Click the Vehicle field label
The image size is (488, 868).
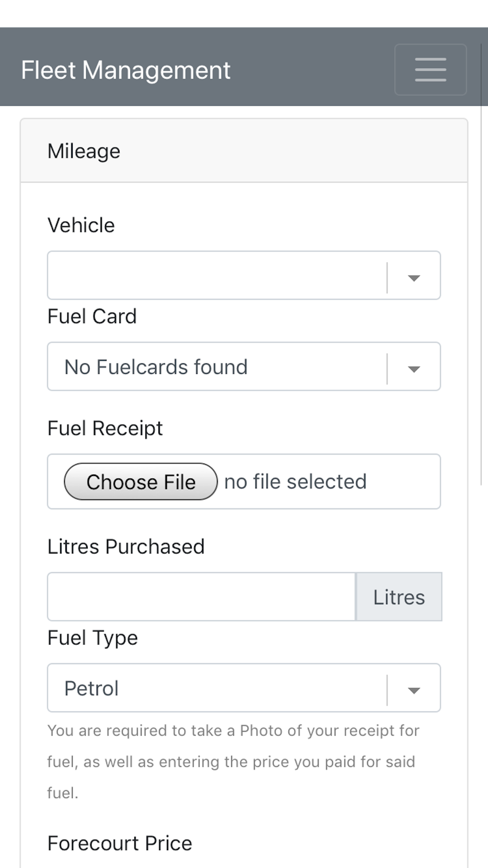pos(81,226)
